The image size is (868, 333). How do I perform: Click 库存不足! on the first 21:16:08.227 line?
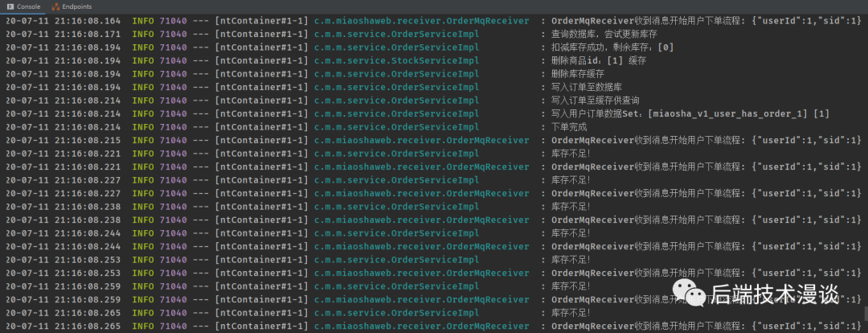click(571, 181)
